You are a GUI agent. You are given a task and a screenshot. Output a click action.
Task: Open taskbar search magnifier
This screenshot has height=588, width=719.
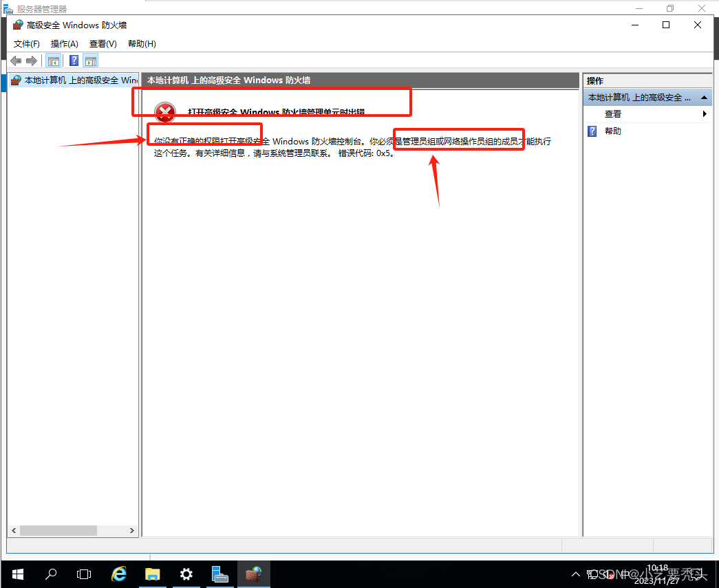pos(51,574)
